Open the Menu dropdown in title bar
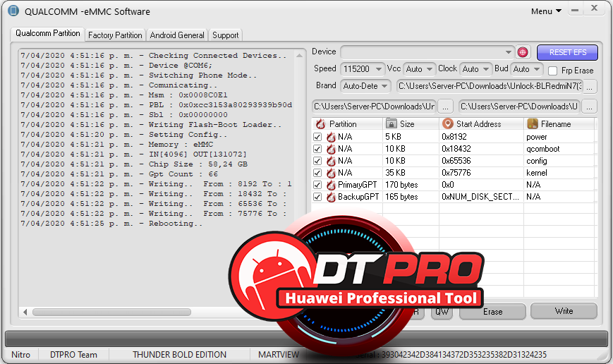The width and height of the screenshot is (613, 364). pos(546,11)
